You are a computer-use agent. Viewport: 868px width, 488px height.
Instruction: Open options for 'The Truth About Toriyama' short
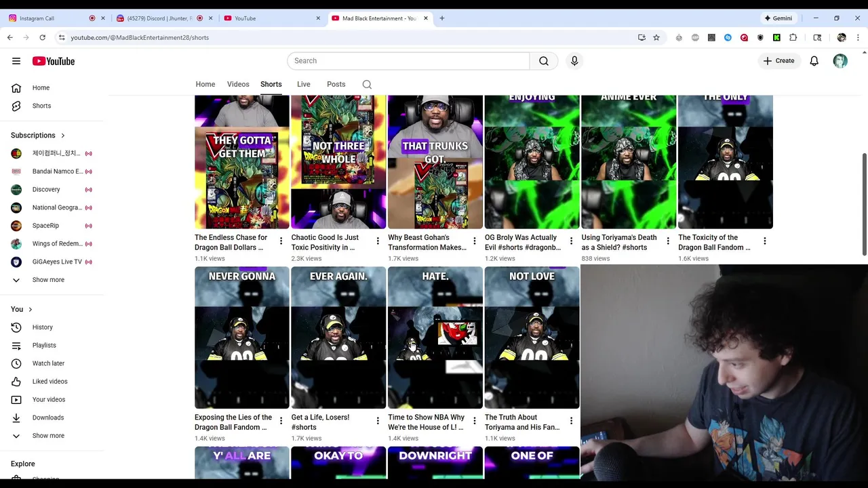pyautogui.click(x=571, y=421)
